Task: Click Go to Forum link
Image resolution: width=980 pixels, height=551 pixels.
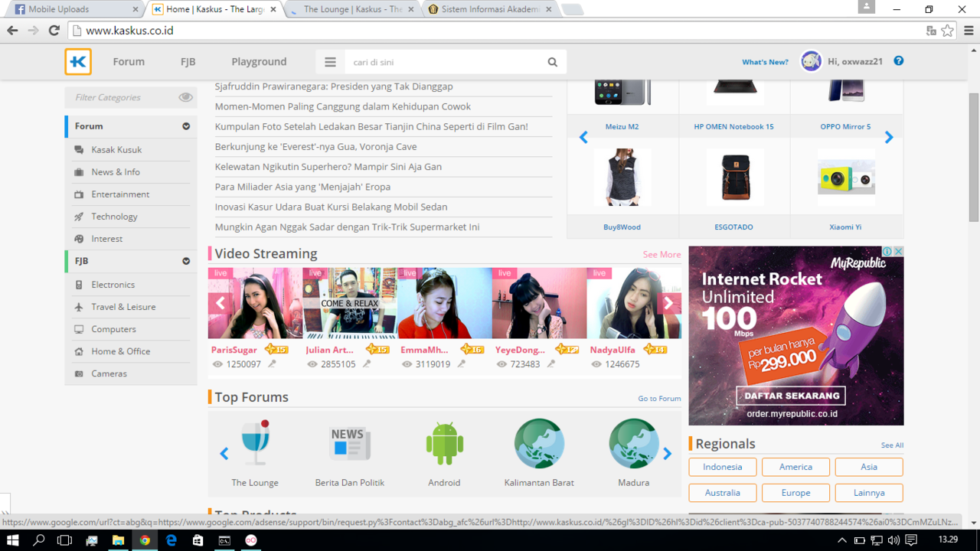Action: point(659,399)
